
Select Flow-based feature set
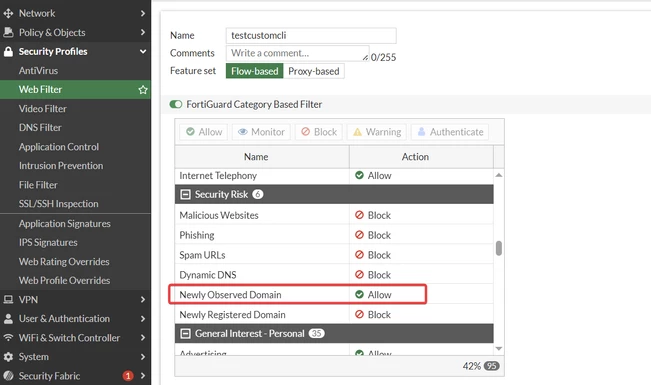255,71
